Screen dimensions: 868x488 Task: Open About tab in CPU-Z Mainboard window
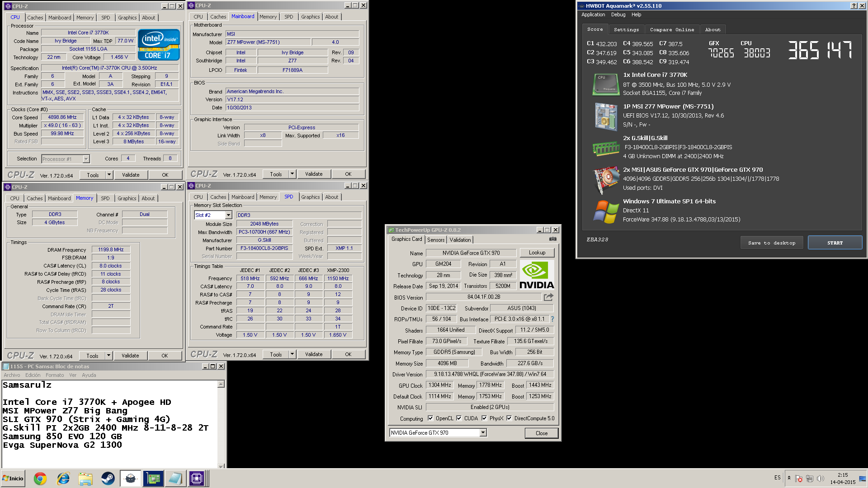(x=332, y=17)
